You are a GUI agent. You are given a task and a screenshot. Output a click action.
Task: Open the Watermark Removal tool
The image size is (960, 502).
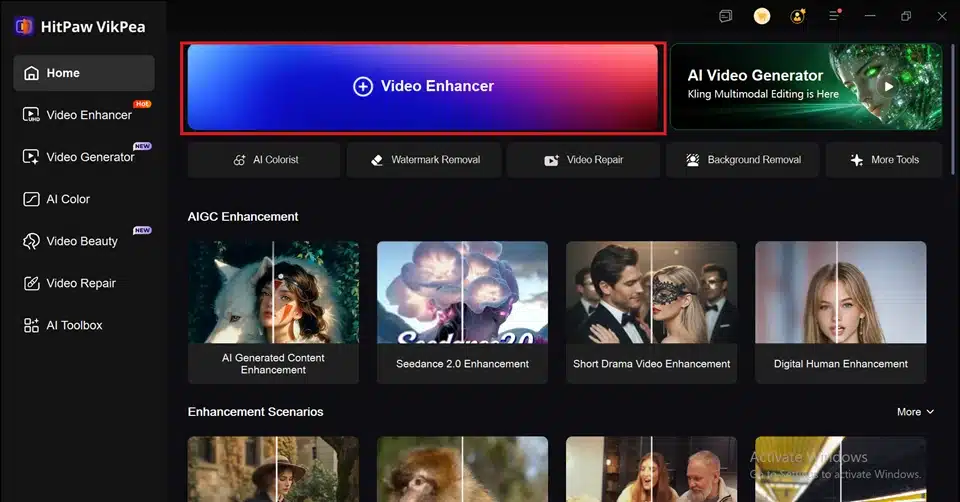pos(424,160)
